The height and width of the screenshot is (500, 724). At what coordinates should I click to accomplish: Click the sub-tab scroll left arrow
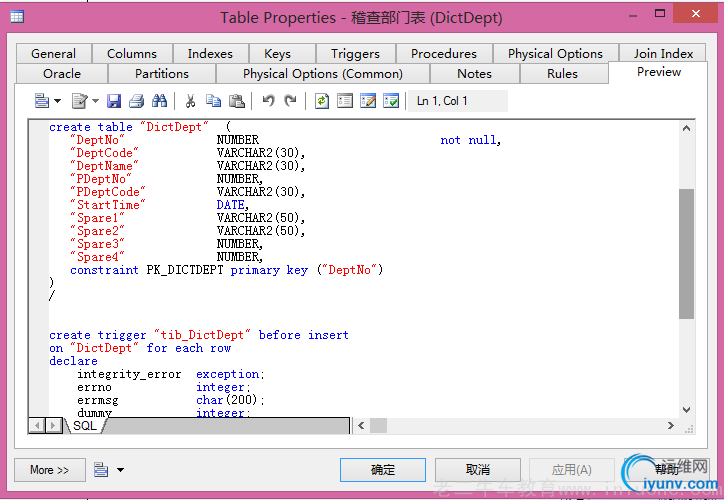point(38,426)
